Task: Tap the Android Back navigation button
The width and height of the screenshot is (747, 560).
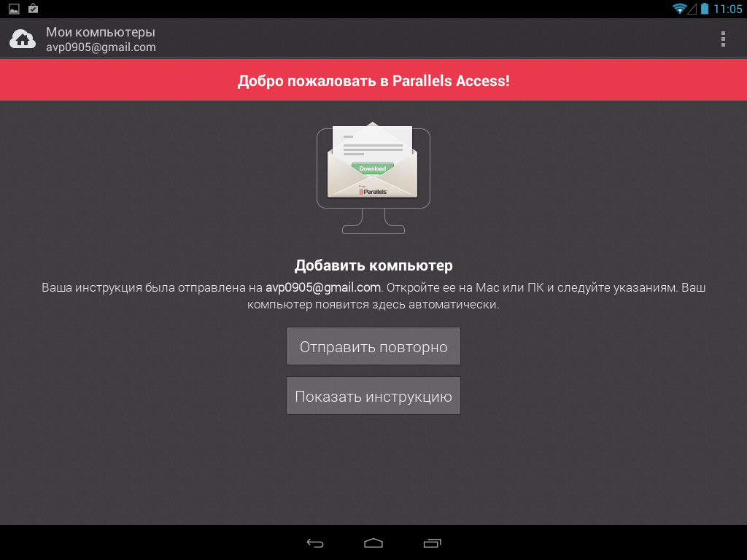Action: click(x=315, y=542)
